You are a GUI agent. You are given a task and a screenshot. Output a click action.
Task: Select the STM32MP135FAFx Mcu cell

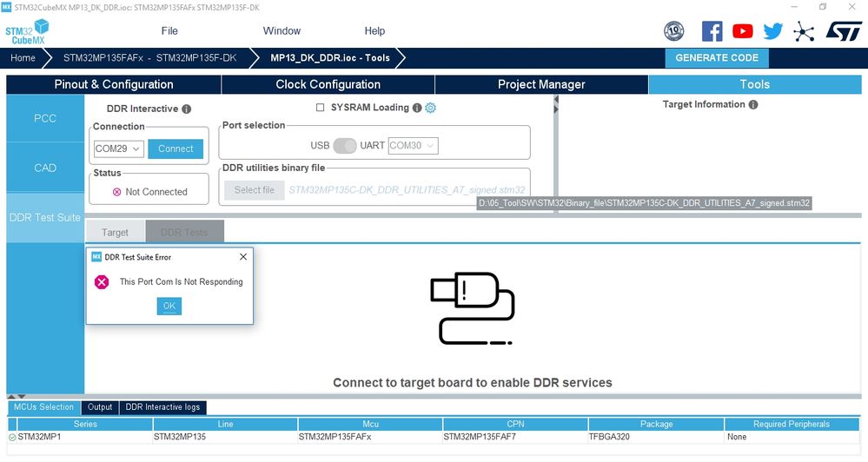point(370,437)
